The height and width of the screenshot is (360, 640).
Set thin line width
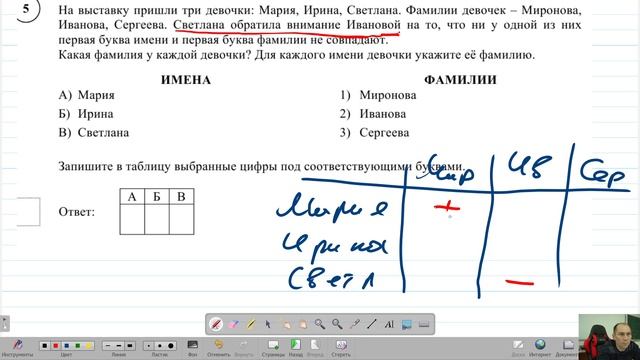[108, 346]
